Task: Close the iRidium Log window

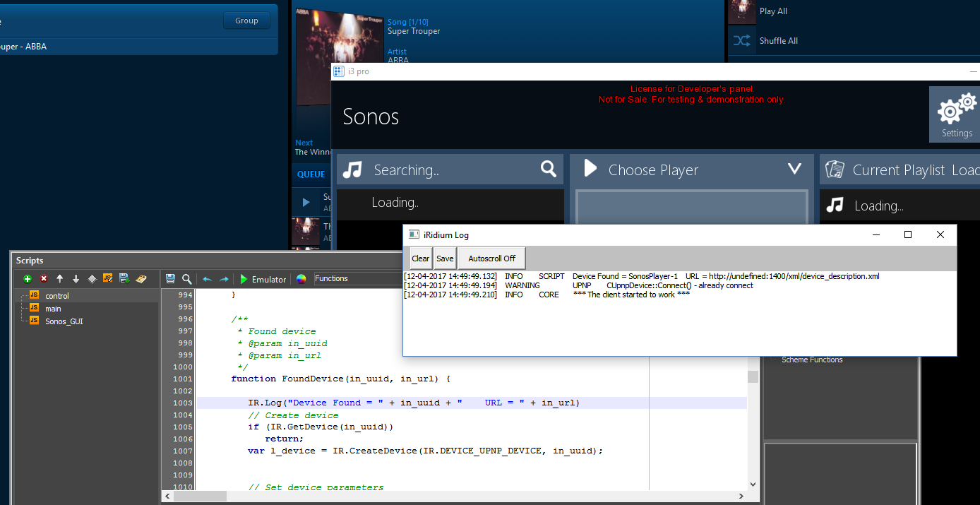Action: 940,234
